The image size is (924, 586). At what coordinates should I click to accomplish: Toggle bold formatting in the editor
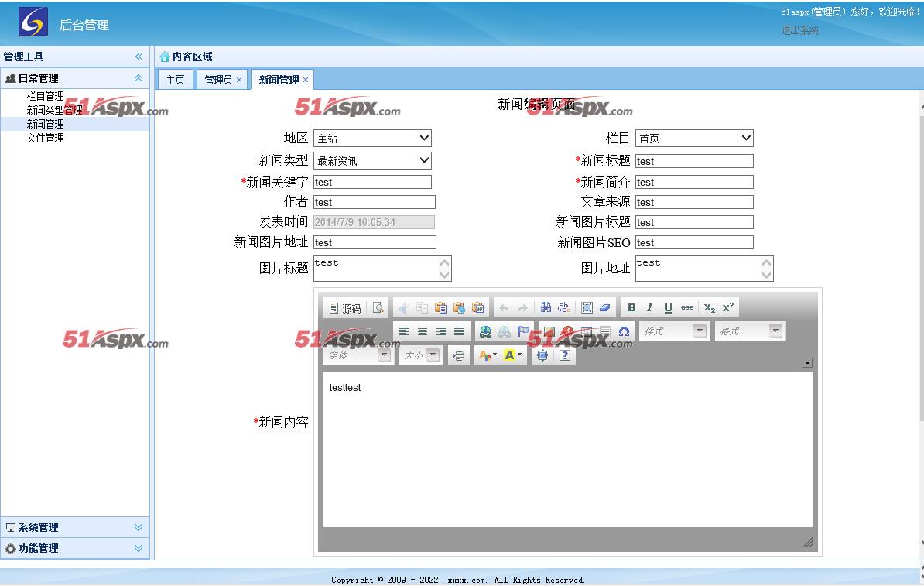pos(631,308)
